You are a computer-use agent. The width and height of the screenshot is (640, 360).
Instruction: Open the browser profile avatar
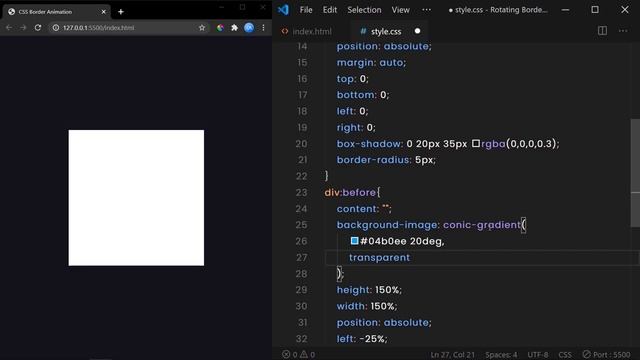coord(249,28)
